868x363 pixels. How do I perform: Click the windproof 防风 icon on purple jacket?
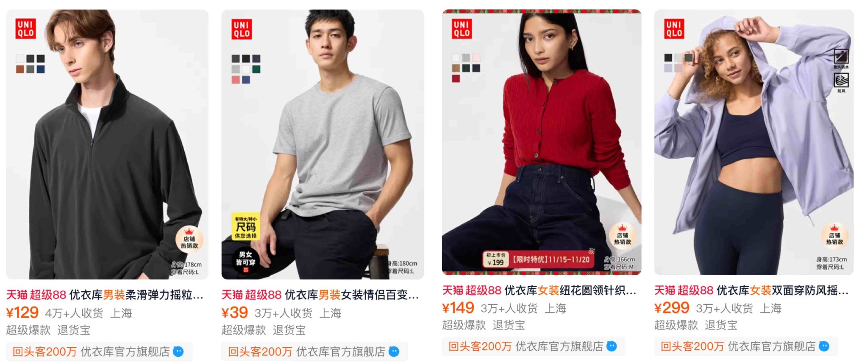(841, 82)
